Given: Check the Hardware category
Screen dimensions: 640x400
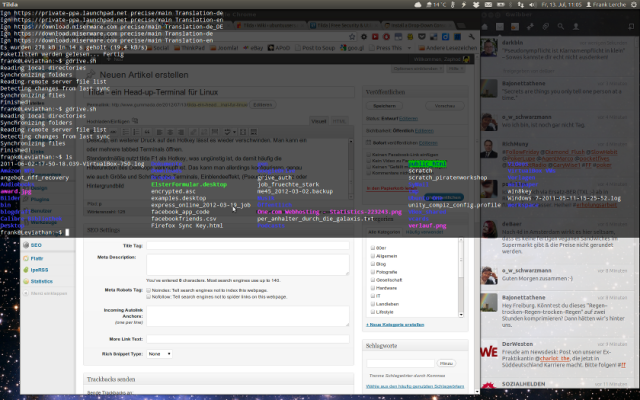Looking at the screenshot, I should point(372,288).
